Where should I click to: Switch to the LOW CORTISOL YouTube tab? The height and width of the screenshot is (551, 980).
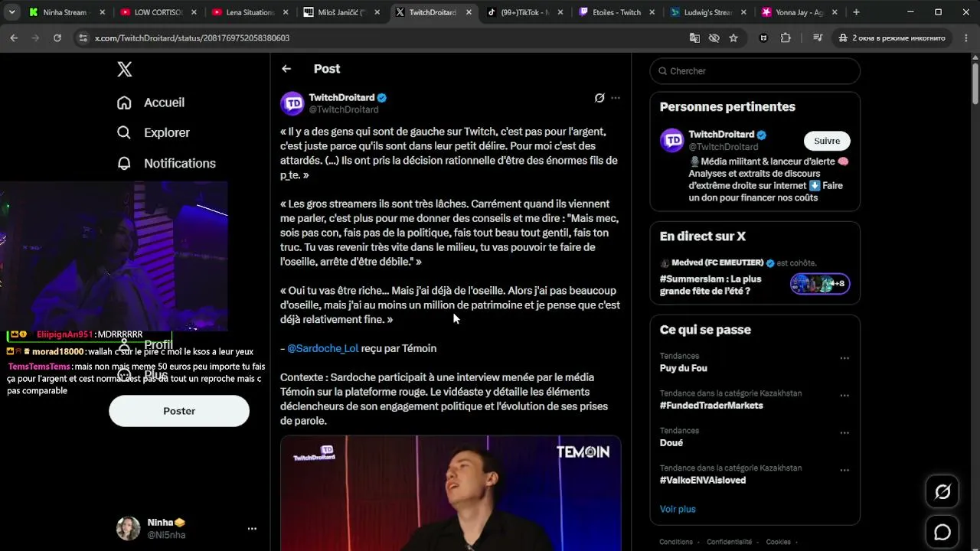point(158,12)
